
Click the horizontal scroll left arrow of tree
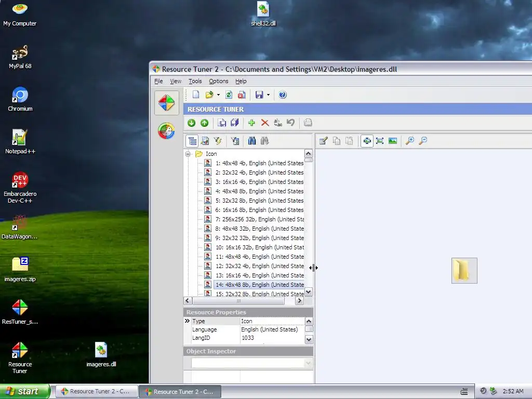point(188,301)
